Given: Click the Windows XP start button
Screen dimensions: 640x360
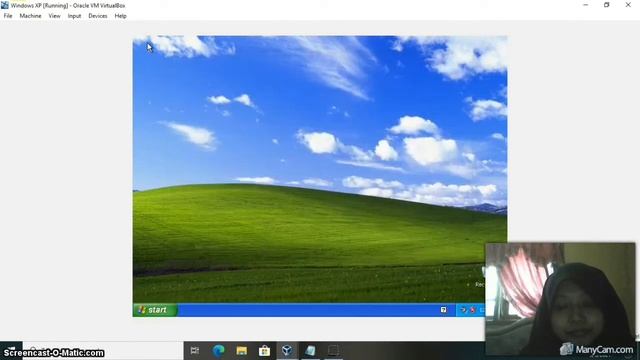Looking at the screenshot, I should [x=155, y=310].
